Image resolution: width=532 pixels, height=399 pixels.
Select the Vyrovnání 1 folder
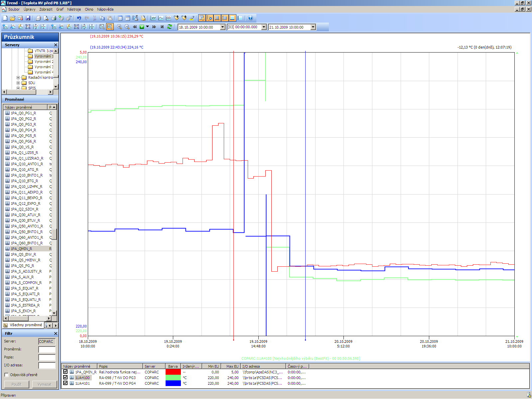point(44,56)
